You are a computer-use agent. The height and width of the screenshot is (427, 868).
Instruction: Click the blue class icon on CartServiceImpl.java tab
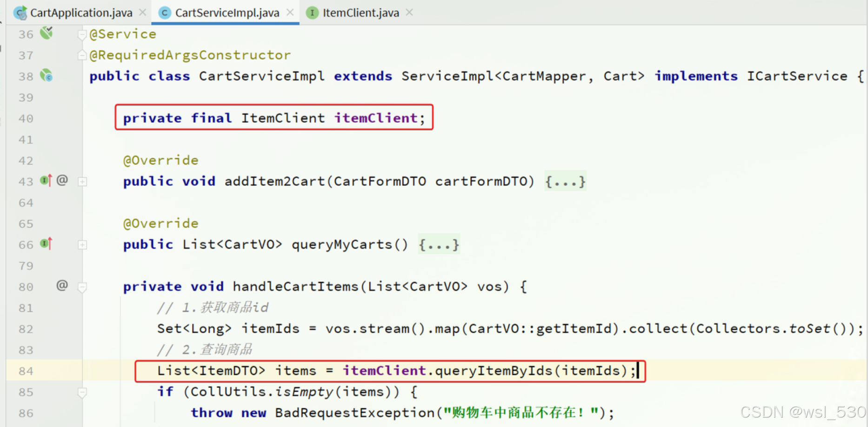click(165, 13)
